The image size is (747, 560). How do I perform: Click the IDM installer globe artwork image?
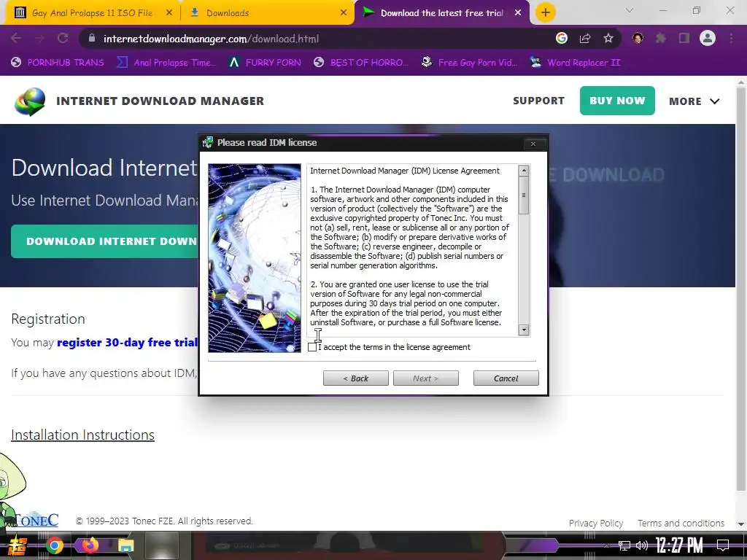pyautogui.click(x=255, y=258)
